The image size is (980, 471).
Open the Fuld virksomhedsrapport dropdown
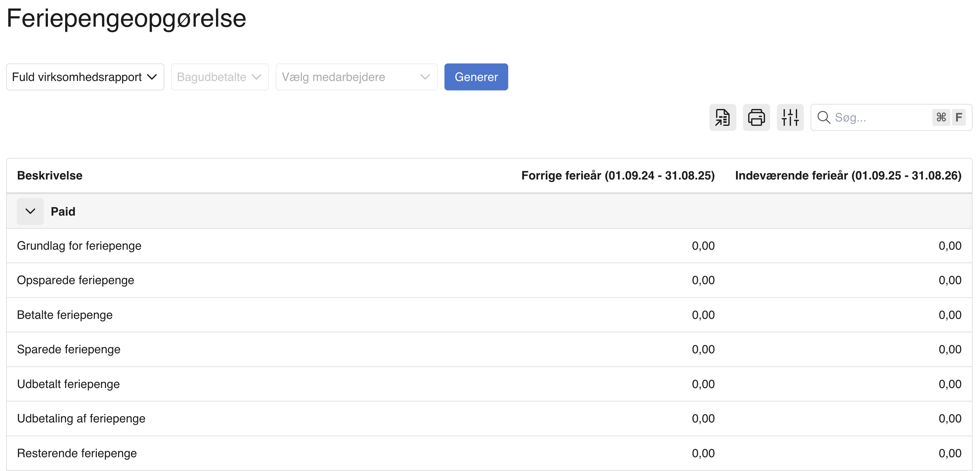(85, 77)
